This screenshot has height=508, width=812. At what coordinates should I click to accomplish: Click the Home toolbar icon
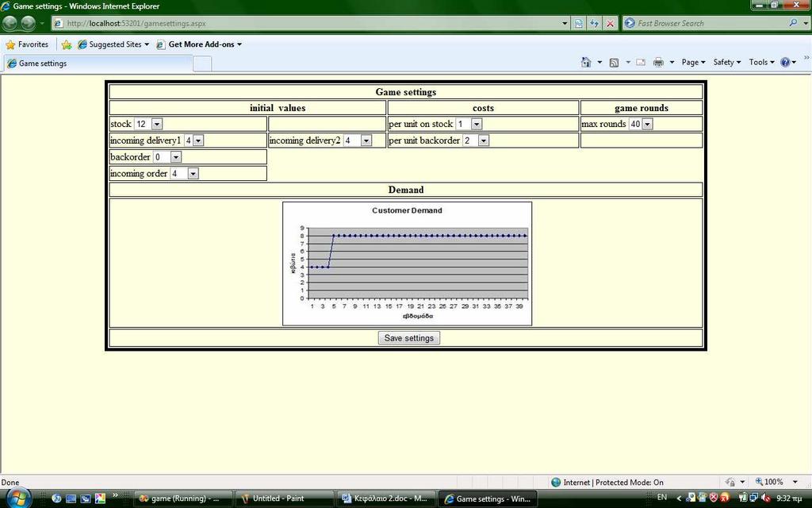tap(586, 62)
